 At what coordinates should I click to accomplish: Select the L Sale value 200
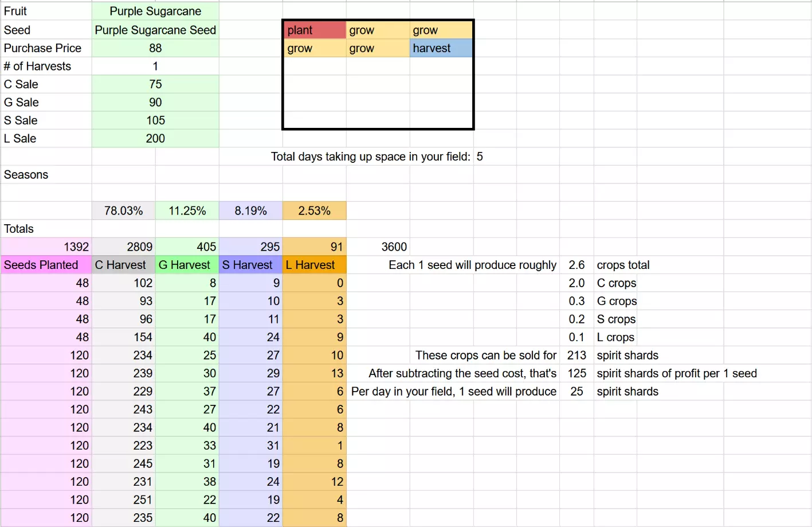click(x=155, y=138)
